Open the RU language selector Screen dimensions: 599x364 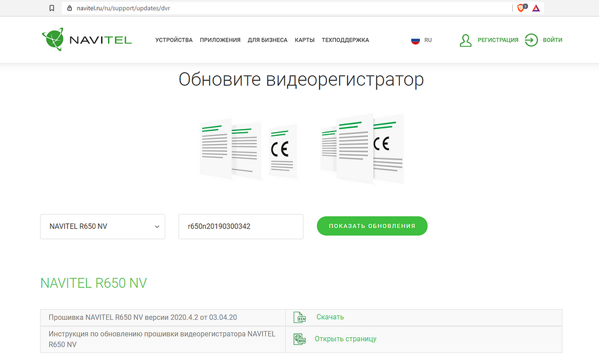pos(422,39)
